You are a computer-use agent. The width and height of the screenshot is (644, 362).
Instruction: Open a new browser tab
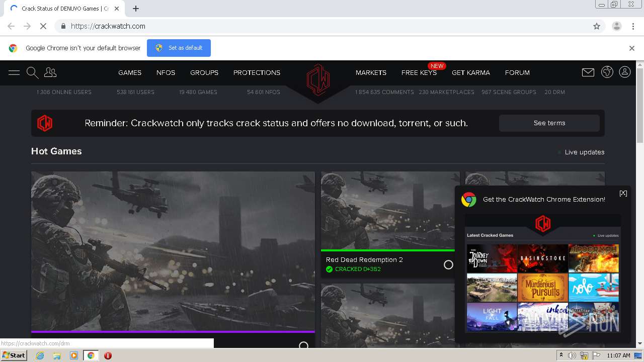point(136,9)
